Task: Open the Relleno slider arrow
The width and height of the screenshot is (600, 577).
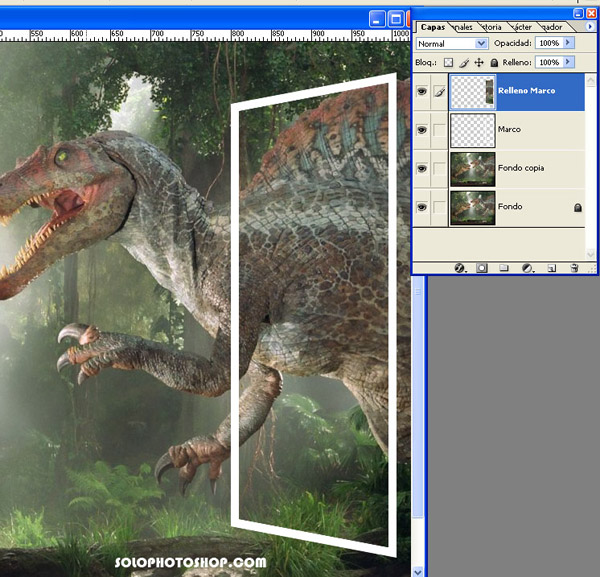Action: (x=568, y=62)
